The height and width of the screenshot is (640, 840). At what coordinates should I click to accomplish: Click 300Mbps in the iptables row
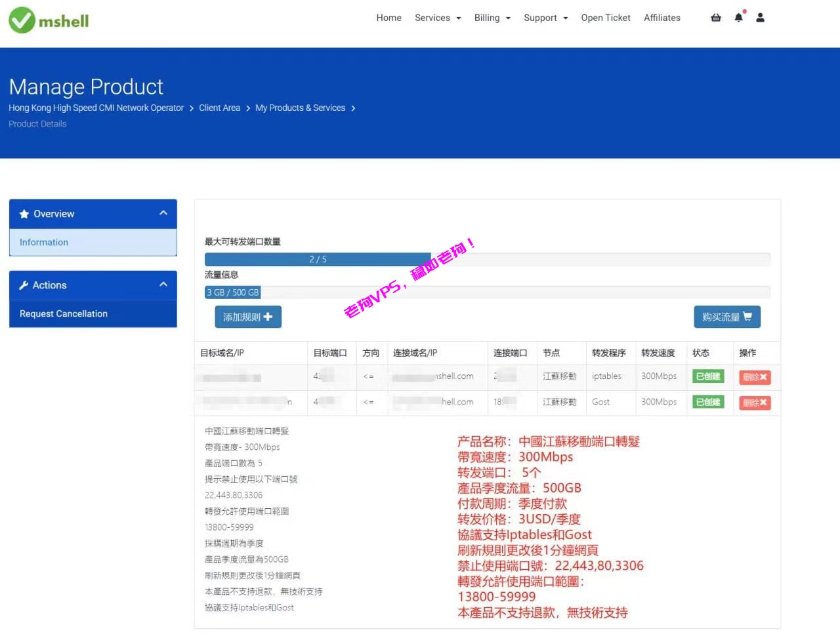coord(659,376)
